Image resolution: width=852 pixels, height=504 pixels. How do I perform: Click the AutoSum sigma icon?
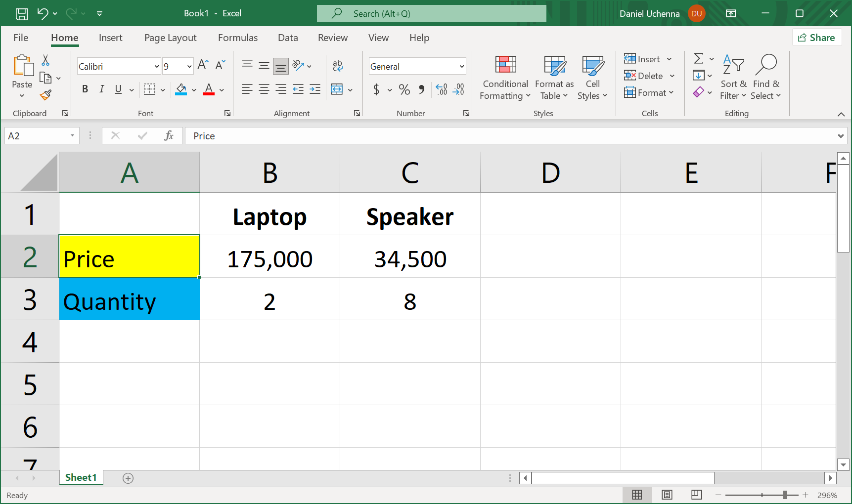[x=698, y=59]
